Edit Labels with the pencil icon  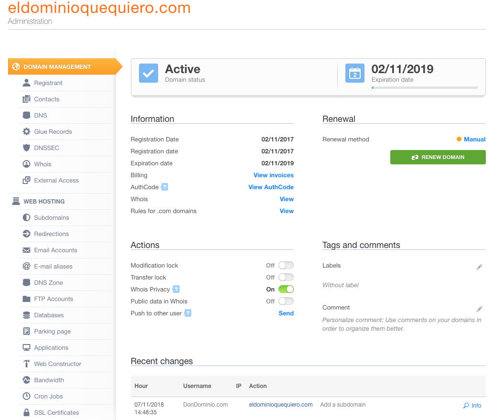[x=479, y=267]
